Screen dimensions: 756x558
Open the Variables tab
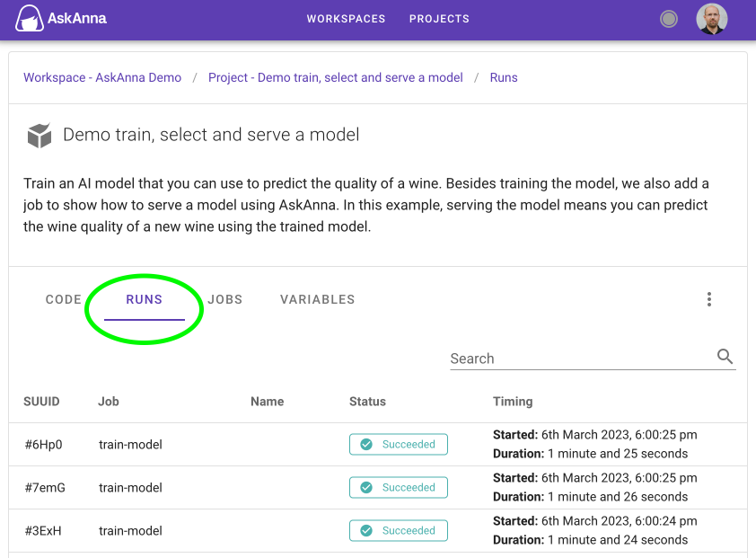[317, 299]
